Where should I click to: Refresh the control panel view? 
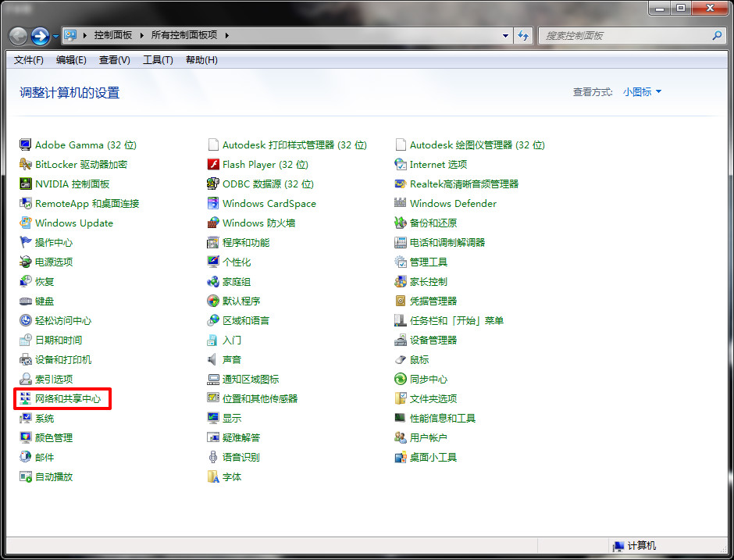[x=523, y=35]
